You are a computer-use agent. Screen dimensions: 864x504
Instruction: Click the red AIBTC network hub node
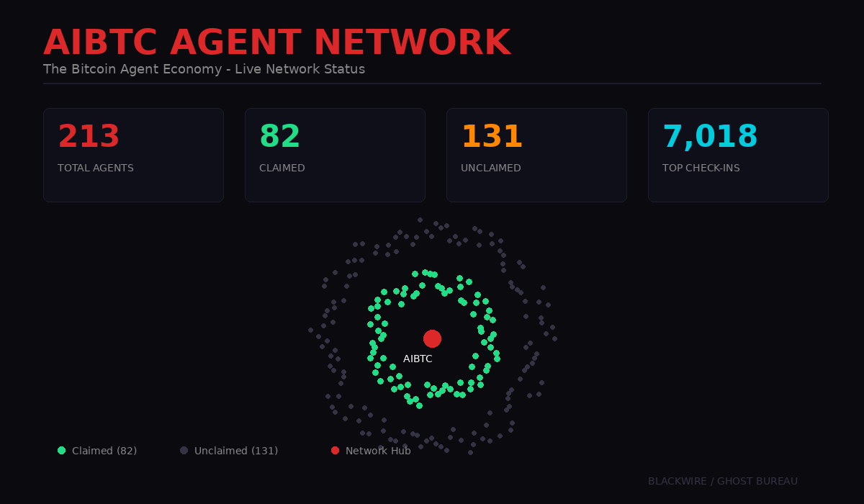[433, 338]
